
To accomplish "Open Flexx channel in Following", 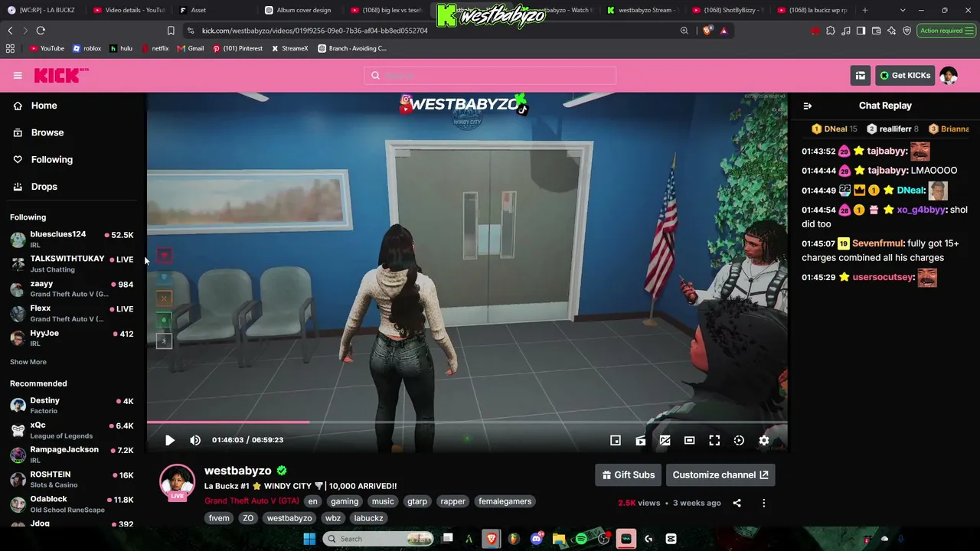I will (72, 313).
